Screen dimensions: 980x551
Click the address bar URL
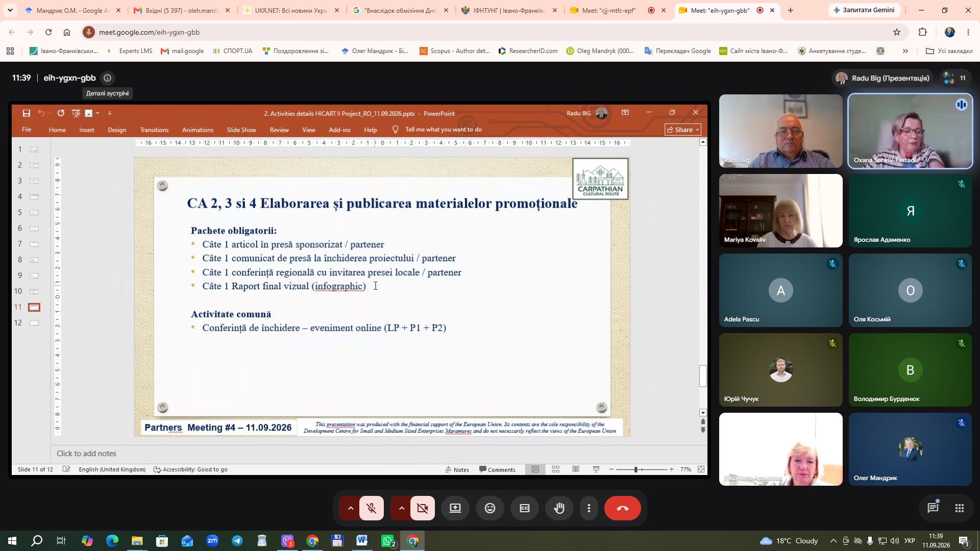coord(149,32)
